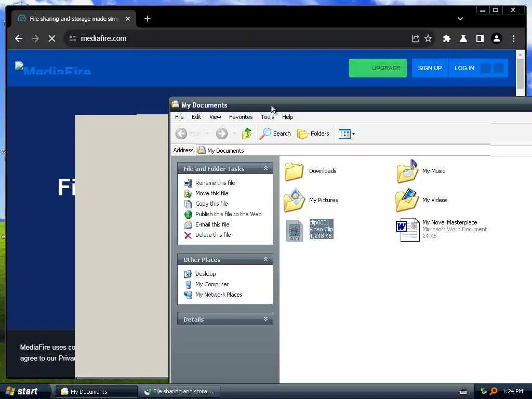Screen dimensions: 532x399
Task: Click the Address bar showing My Documents
Action: coord(364,150)
